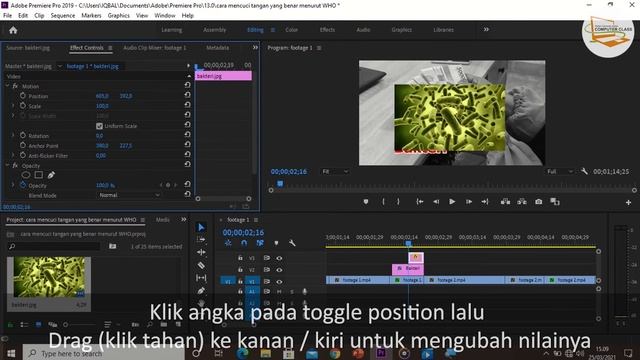Step back one frame
Viewport: 640px width, 360px height.
[x=436, y=202]
